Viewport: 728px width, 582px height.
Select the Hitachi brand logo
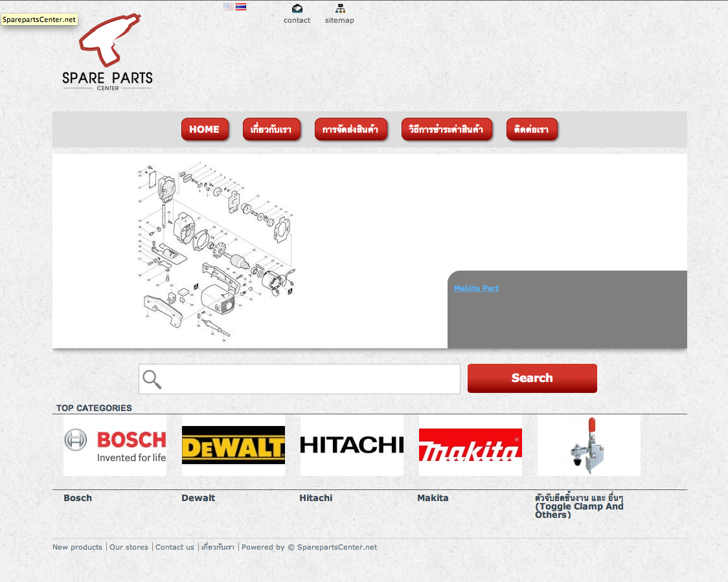(x=352, y=445)
